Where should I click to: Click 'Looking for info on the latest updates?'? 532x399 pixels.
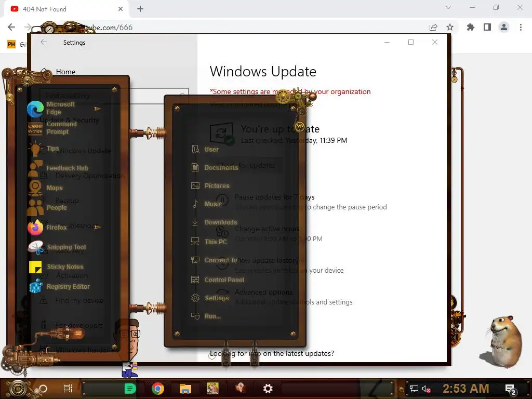[x=272, y=353]
